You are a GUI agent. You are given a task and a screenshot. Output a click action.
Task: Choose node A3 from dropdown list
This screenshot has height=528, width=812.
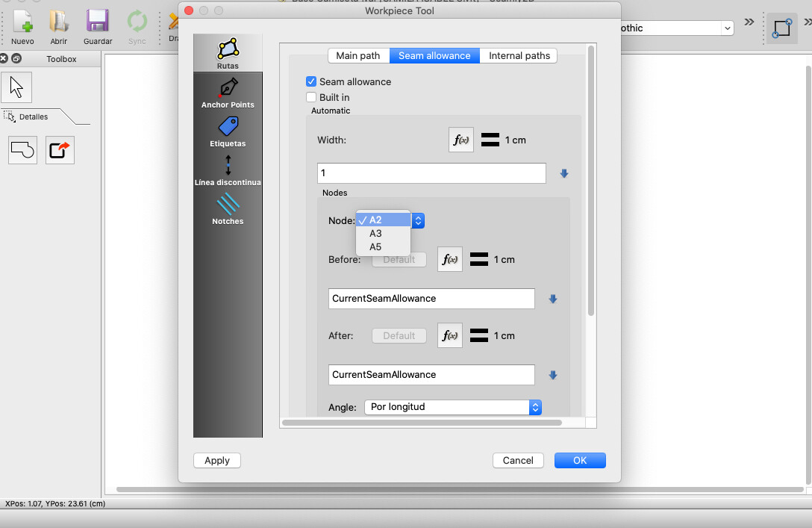pyautogui.click(x=376, y=234)
